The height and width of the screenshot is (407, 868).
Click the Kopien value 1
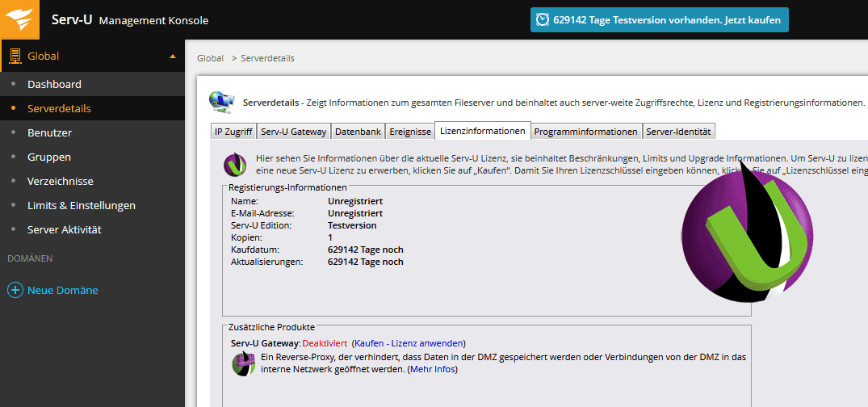[330, 237]
